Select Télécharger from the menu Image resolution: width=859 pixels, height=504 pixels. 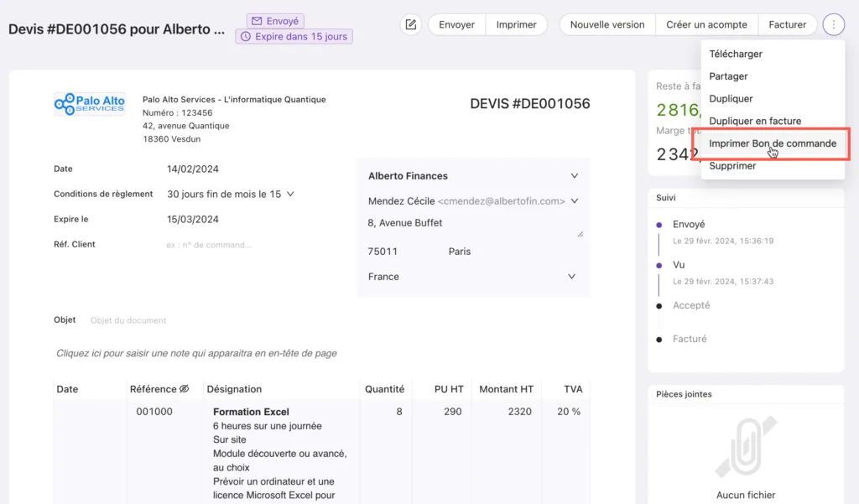773,54
